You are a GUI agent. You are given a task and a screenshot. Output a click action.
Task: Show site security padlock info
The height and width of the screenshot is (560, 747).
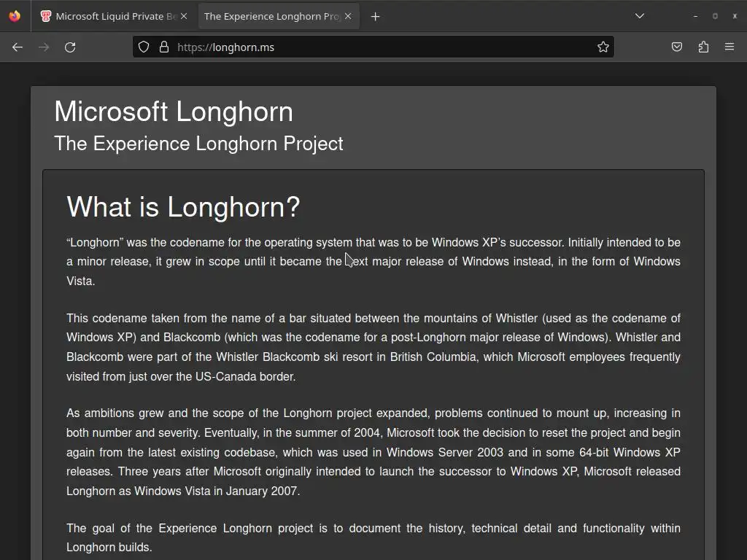tap(164, 47)
